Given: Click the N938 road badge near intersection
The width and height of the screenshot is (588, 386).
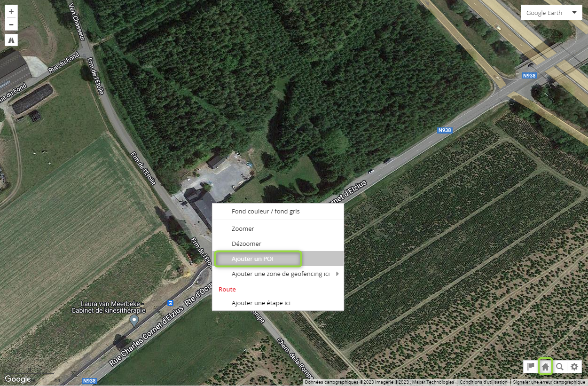Looking at the screenshot, I should pos(529,75).
